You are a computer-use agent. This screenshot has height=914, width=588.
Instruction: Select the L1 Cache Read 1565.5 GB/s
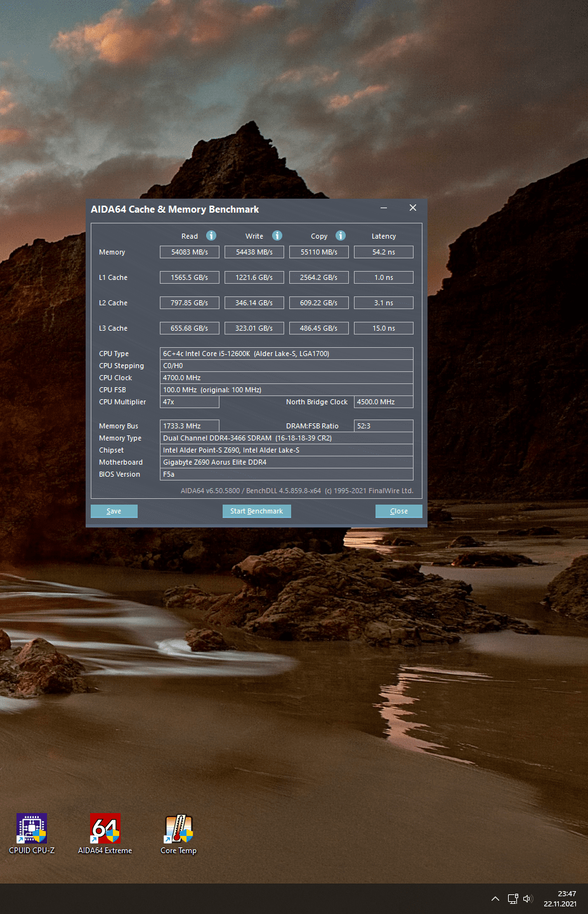point(190,277)
